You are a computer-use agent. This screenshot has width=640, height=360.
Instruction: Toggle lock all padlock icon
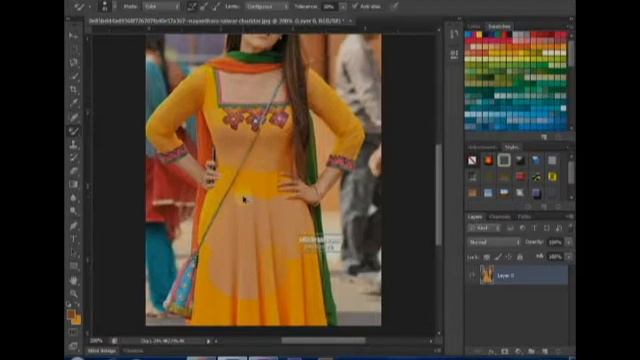[x=520, y=257]
